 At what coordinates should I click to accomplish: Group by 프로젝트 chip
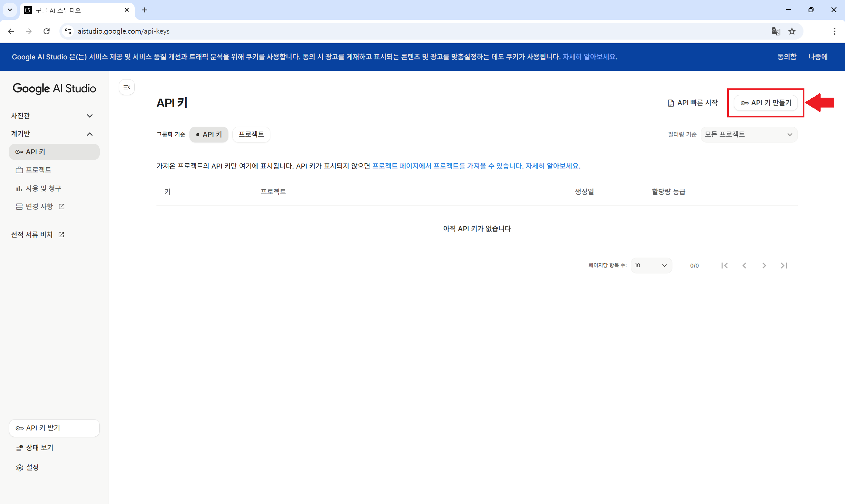(x=251, y=135)
